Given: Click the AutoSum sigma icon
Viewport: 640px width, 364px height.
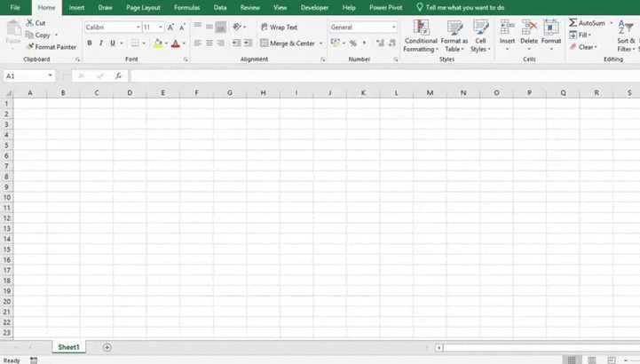Looking at the screenshot, I should pyautogui.click(x=573, y=23).
